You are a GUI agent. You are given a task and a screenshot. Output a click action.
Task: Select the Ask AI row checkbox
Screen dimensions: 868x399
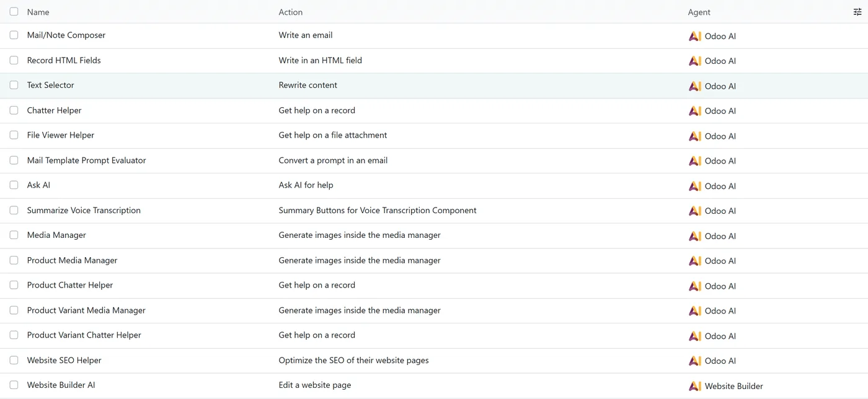pyautogui.click(x=14, y=185)
